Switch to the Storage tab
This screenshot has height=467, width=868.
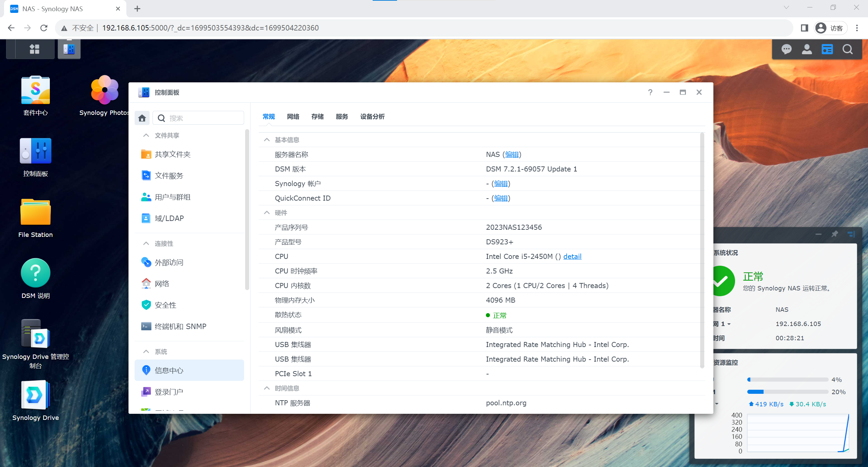click(317, 117)
